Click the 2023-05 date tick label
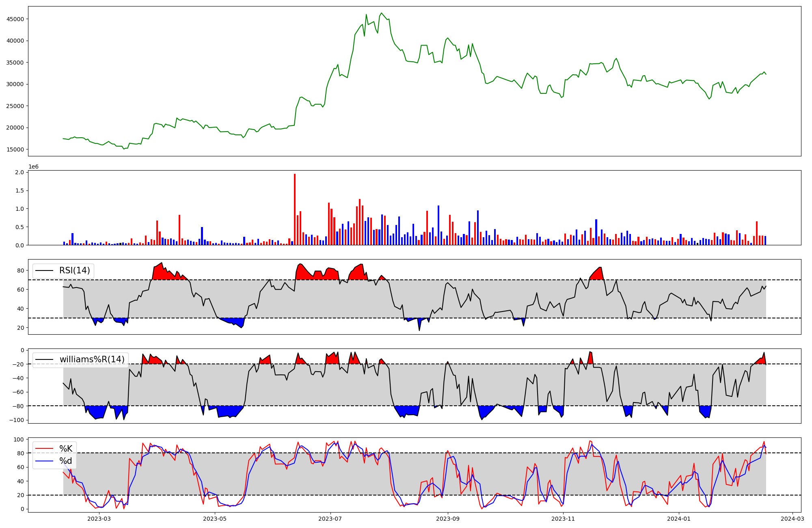The width and height of the screenshot is (812, 528). 215,519
